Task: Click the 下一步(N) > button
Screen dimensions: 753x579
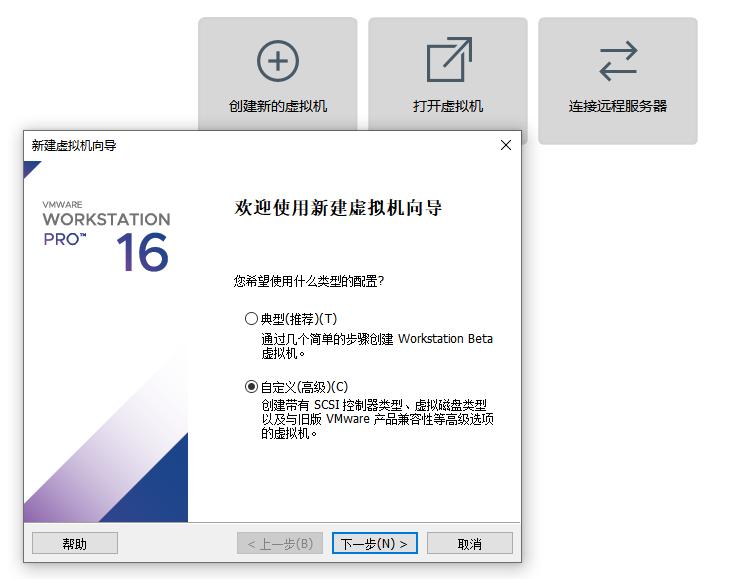Action: 375,543
